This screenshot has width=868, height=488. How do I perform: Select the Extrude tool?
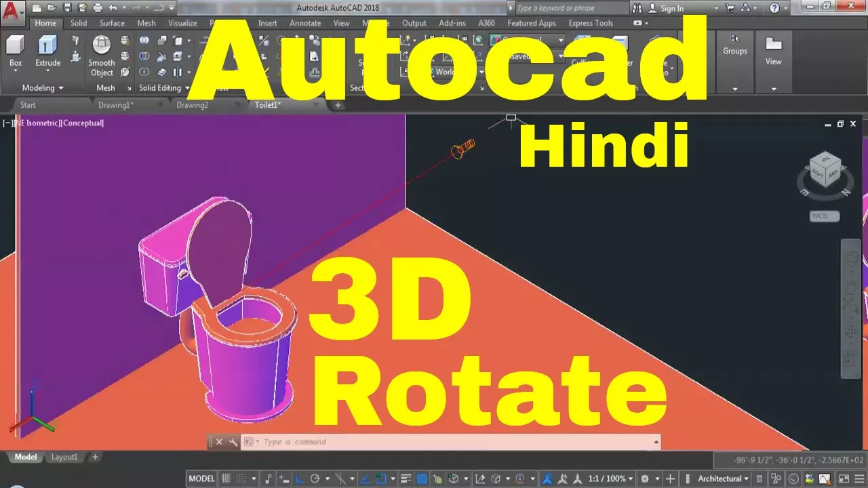[47, 51]
